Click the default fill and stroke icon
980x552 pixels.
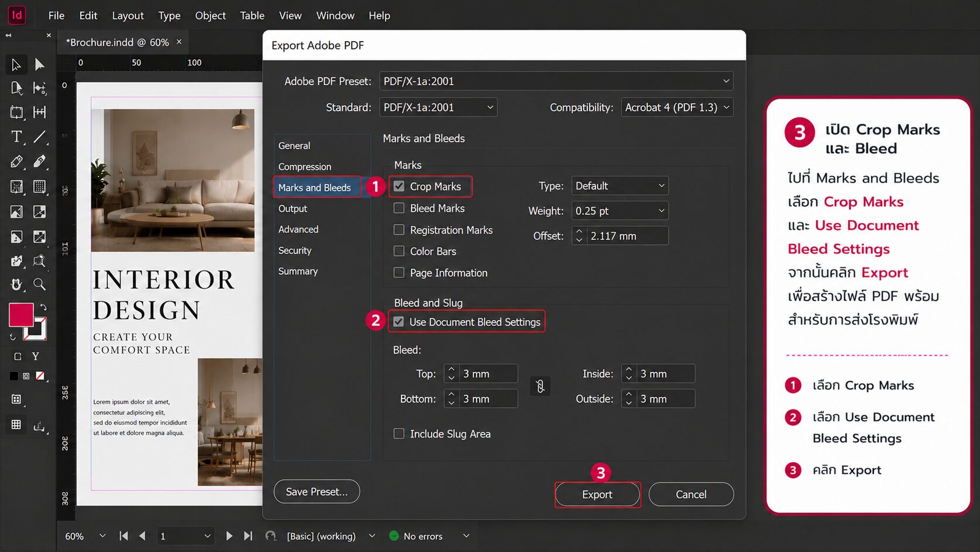point(12,337)
